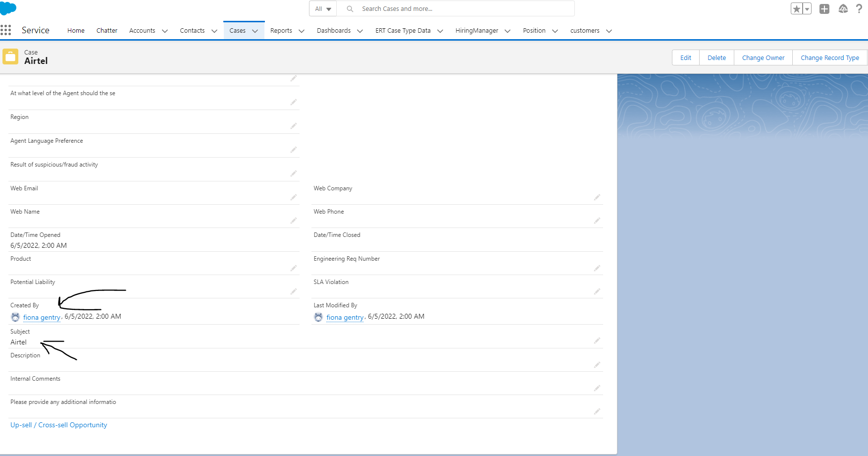Go to the Home tab
This screenshot has width=868, height=456.
point(76,31)
